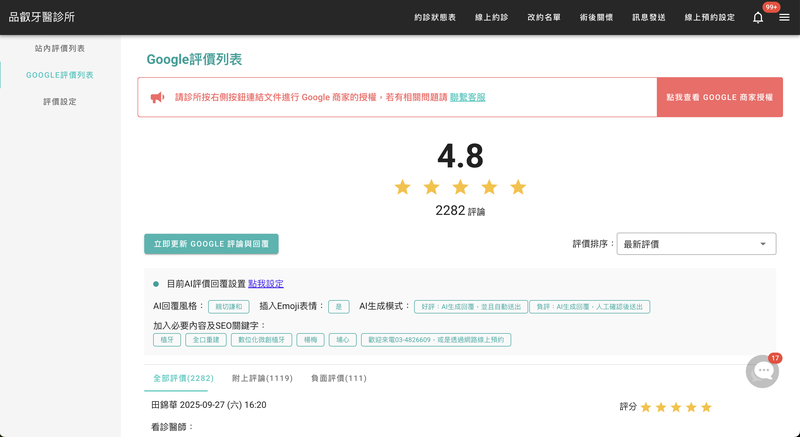The image size is (800, 437).
Task: Open 約診狀態表 in the top navigation
Action: [435, 18]
